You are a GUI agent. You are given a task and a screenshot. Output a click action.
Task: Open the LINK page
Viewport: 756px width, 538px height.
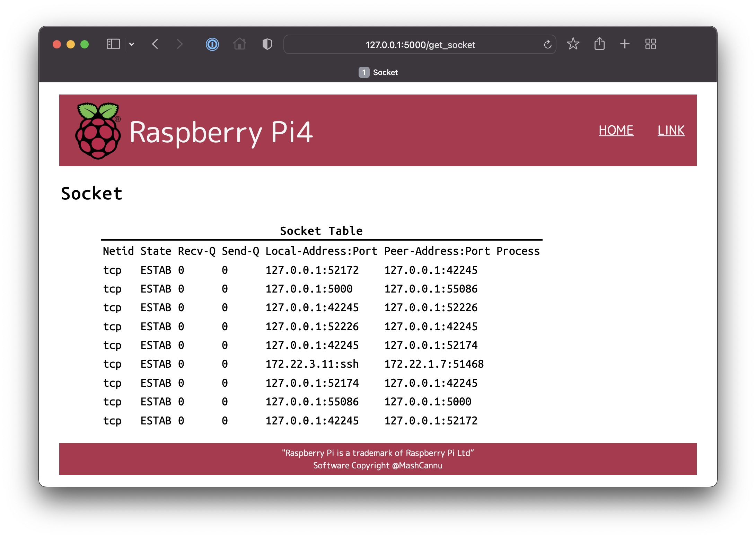[671, 130]
